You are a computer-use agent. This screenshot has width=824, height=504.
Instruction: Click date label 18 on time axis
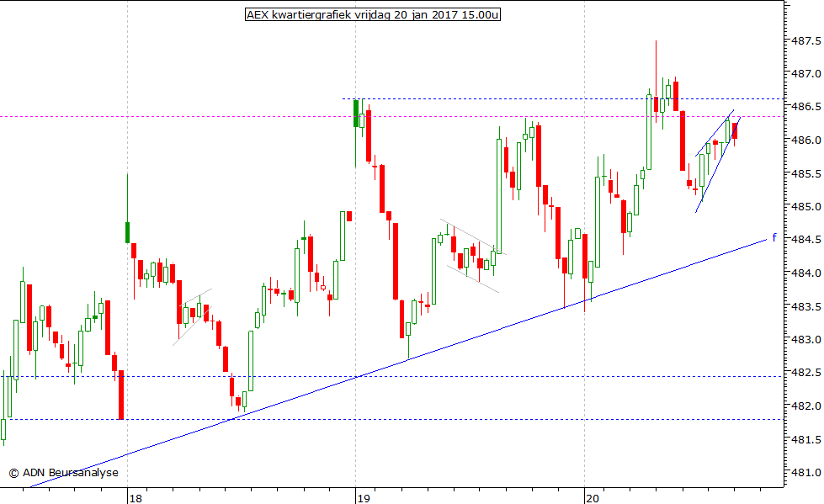coord(136,498)
